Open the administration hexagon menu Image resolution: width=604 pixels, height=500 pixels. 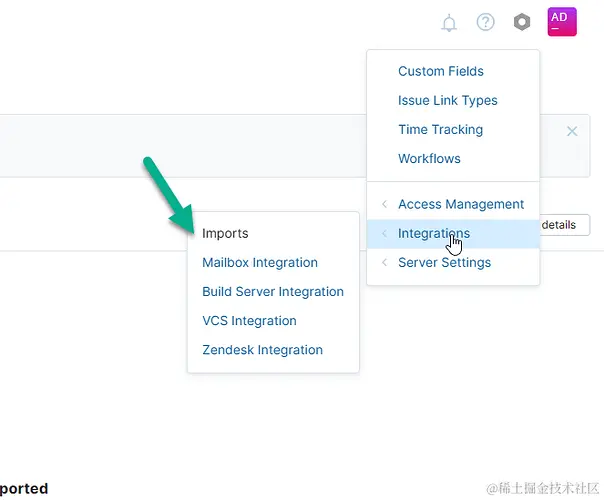(522, 22)
